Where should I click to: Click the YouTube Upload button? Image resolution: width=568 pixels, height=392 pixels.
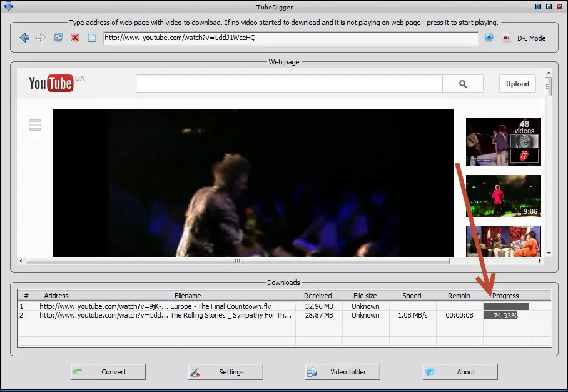[517, 84]
